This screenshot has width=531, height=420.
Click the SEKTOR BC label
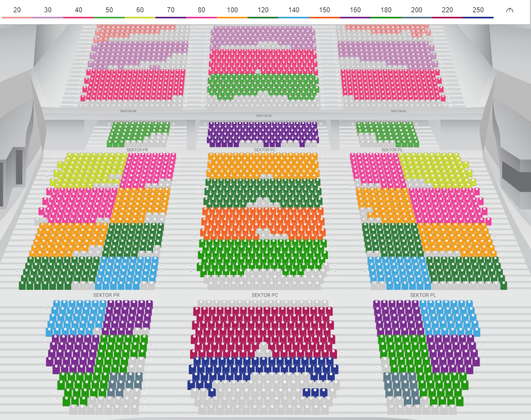264,116
